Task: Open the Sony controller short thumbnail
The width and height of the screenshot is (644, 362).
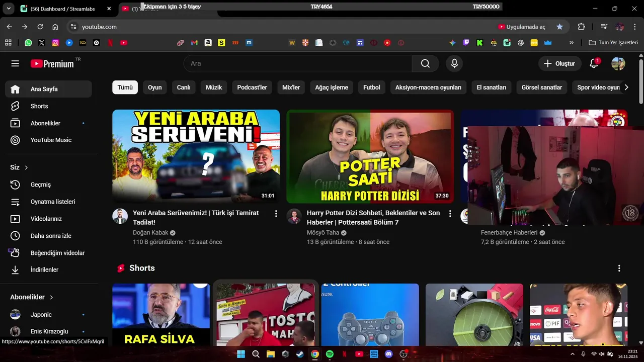Action: [370, 314]
